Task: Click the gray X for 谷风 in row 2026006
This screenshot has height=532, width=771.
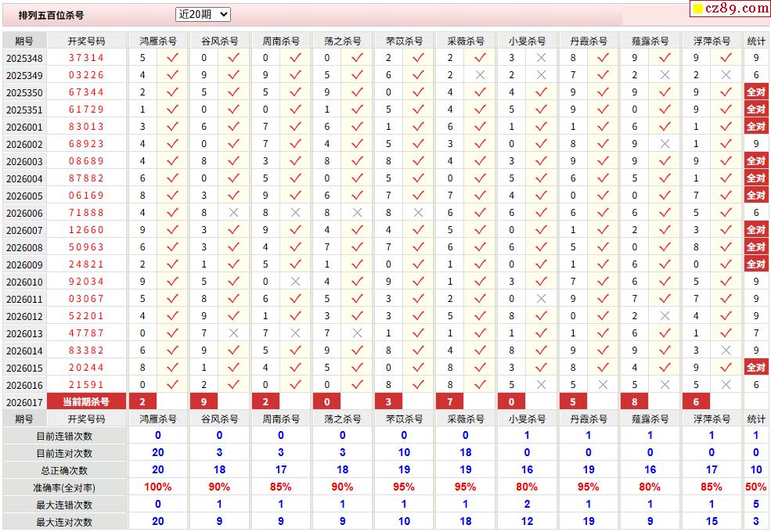Action: 233,212
